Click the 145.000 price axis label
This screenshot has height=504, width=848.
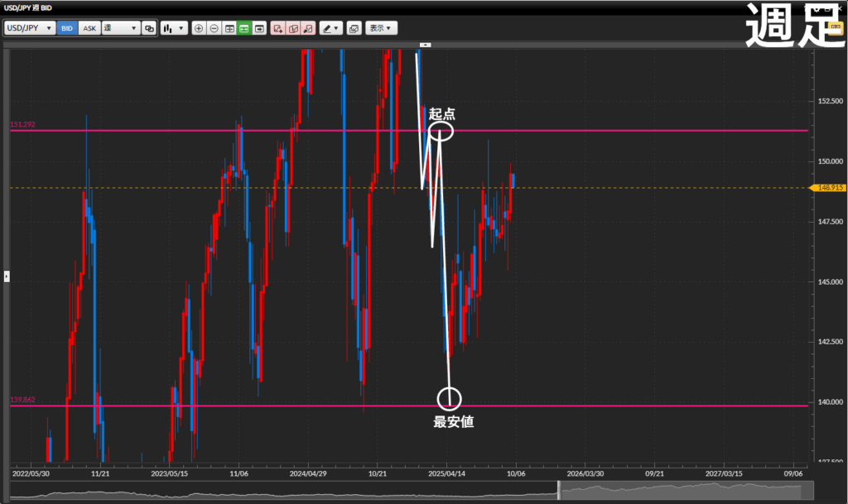tap(830, 281)
